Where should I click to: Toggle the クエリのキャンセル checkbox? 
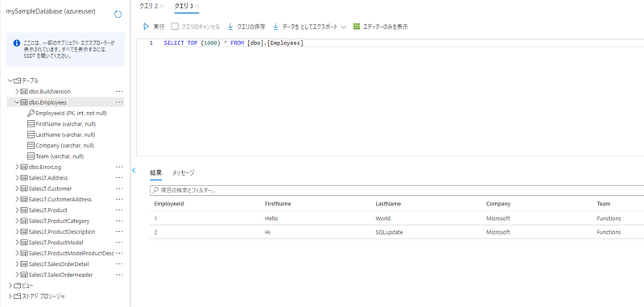point(175,27)
